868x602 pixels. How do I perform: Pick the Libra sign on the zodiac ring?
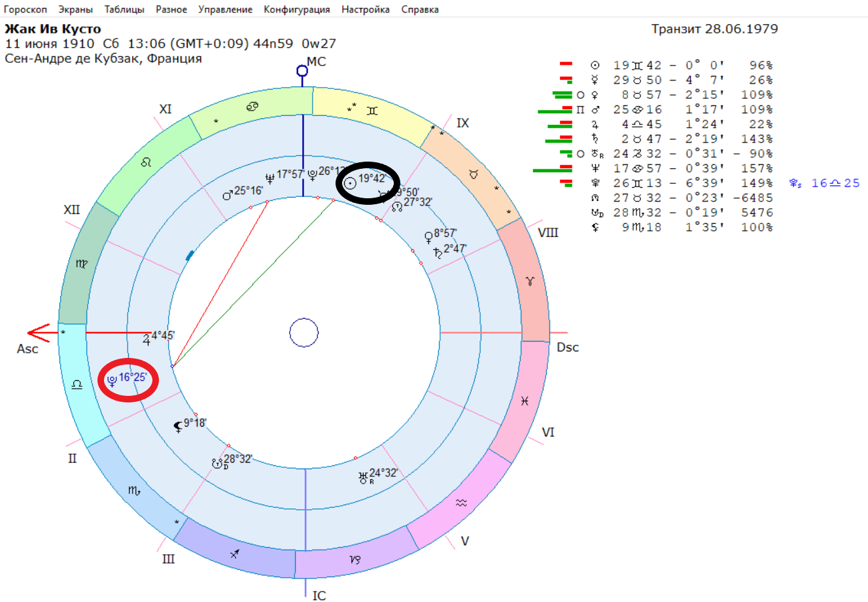(x=77, y=385)
